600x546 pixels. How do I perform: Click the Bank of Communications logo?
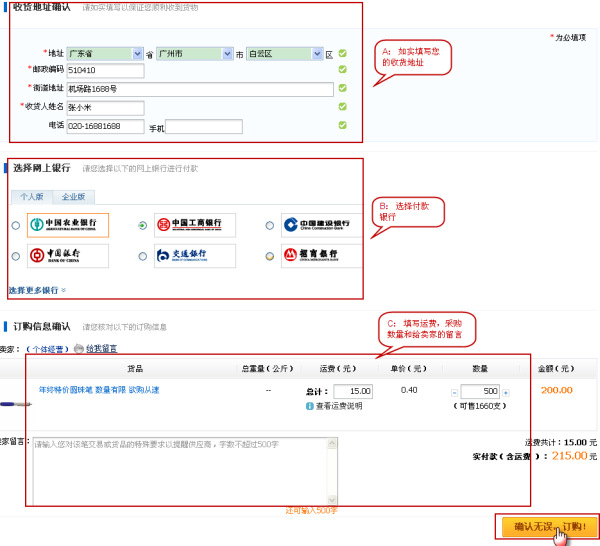(x=195, y=256)
